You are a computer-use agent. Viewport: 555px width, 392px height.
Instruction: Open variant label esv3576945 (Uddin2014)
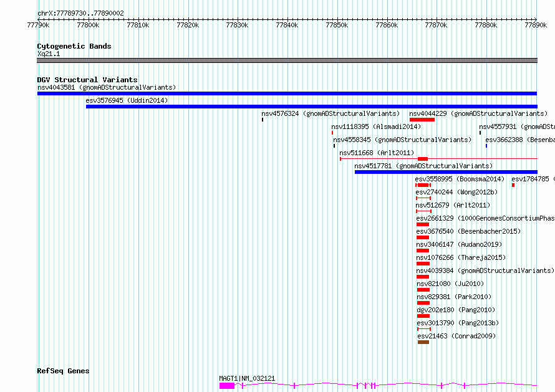tap(127, 100)
